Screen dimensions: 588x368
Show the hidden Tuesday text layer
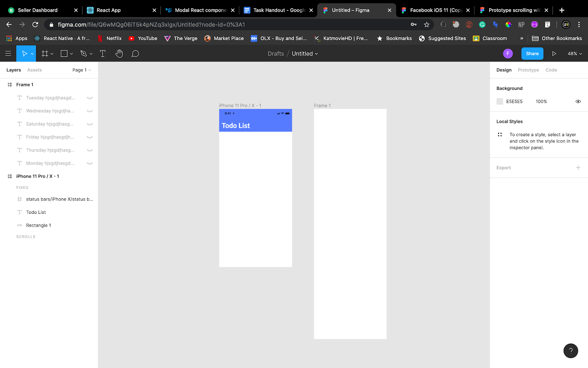[90, 98]
